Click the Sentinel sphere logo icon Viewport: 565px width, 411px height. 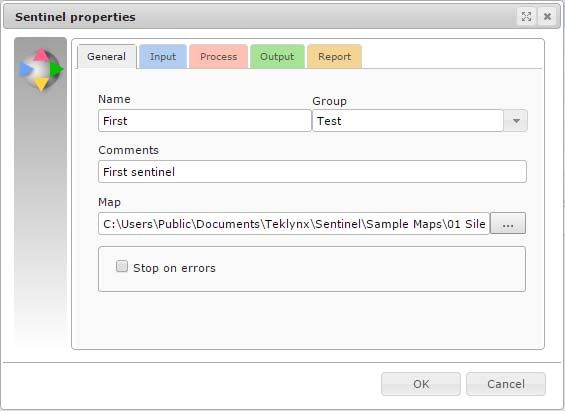coord(41,69)
